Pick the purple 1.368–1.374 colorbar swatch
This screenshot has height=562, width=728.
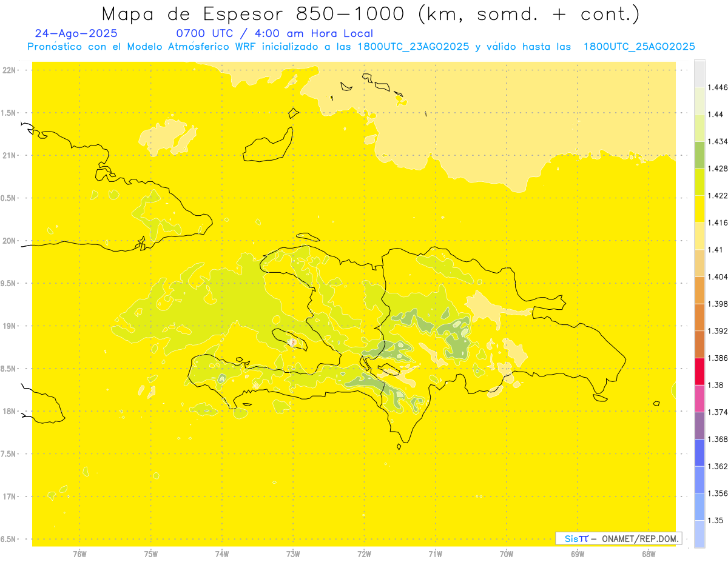(x=699, y=426)
